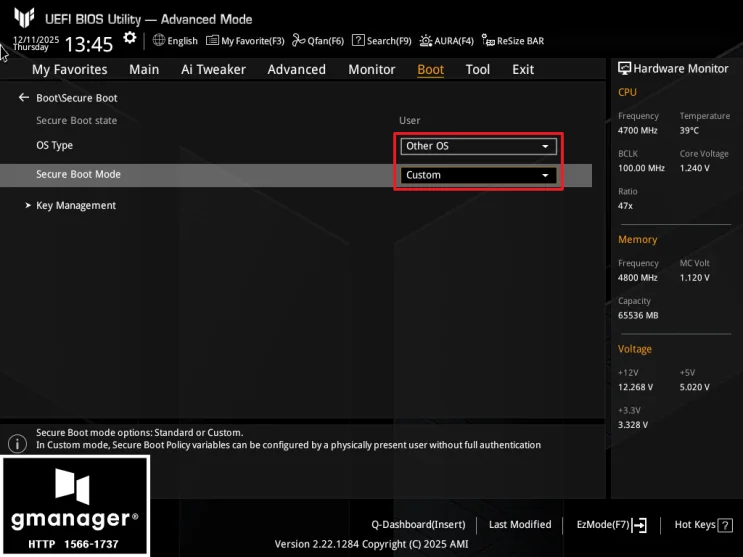
Task: Click Last Modified
Action: [x=520, y=524]
